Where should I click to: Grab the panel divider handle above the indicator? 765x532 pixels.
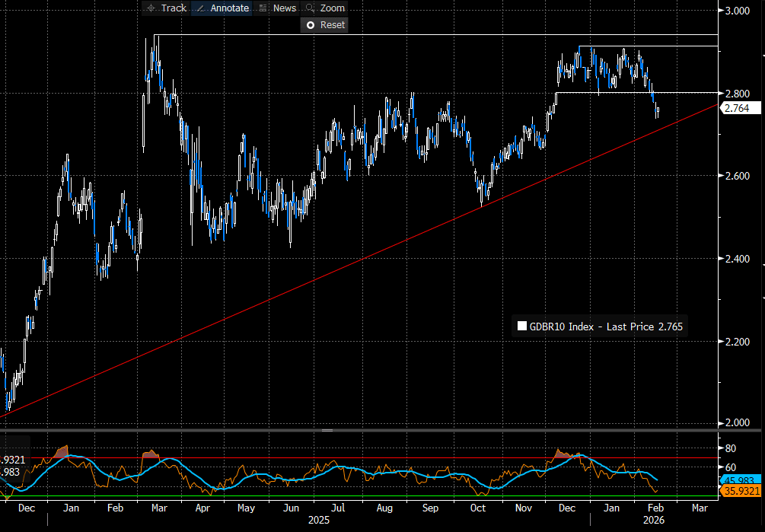click(x=327, y=430)
